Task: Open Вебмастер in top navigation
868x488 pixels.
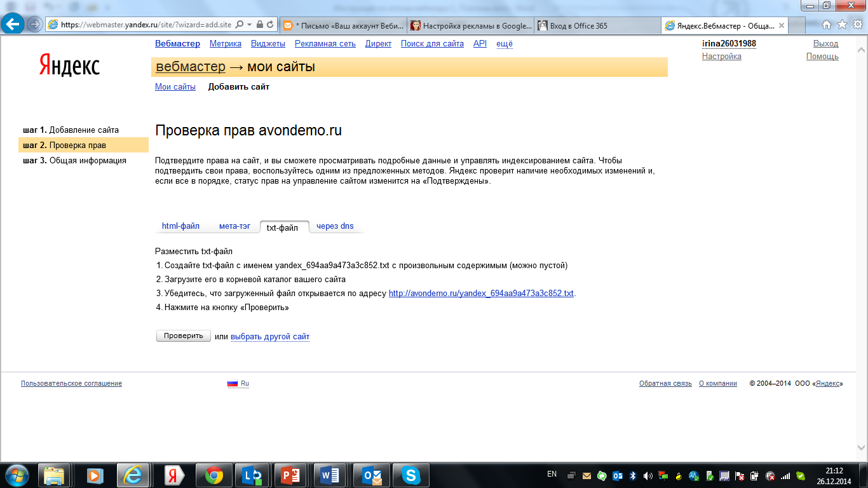Action: [177, 44]
